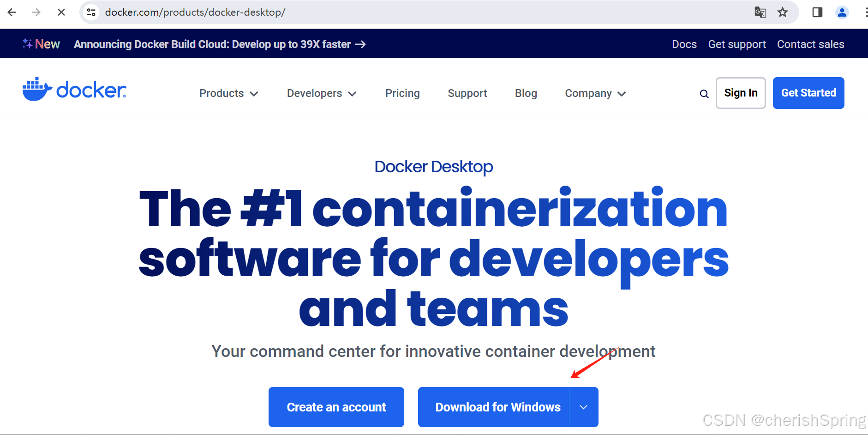Image resolution: width=868 pixels, height=435 pixels.
Task: Open the Docker Build Cloud announcement
Action: (220, 44)
